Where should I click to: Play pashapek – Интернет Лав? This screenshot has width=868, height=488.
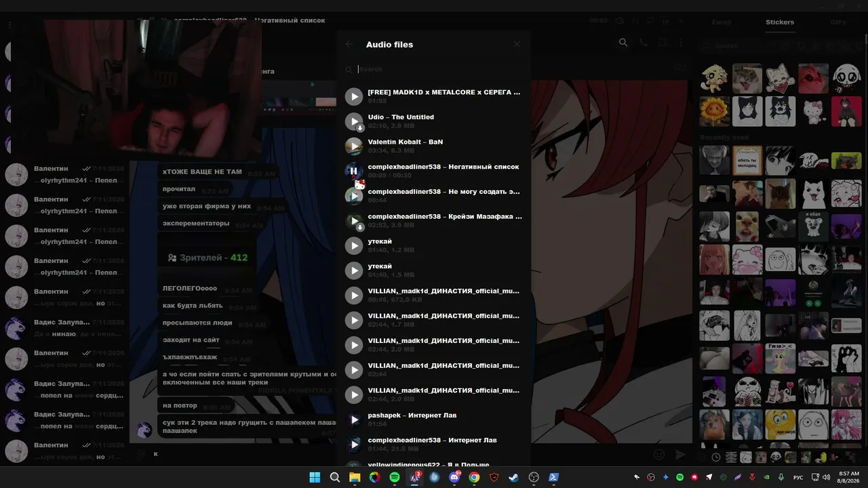click(354, 420)
